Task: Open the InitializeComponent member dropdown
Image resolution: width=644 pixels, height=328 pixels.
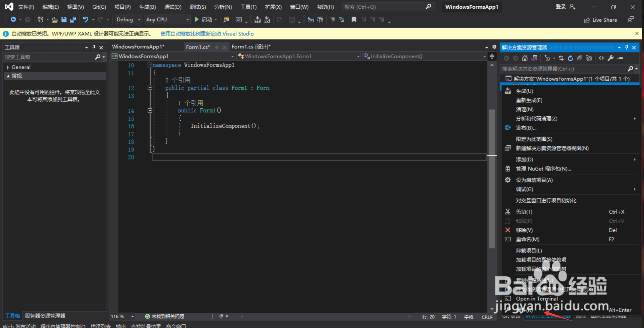Action: [x=425, y=56]
